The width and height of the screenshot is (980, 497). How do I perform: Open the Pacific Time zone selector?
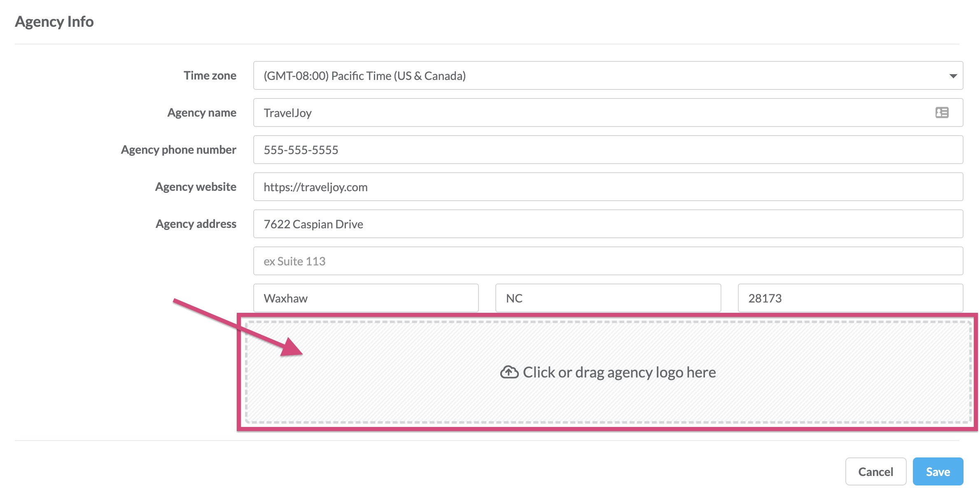pyautogui.click(x=608, y=75)
